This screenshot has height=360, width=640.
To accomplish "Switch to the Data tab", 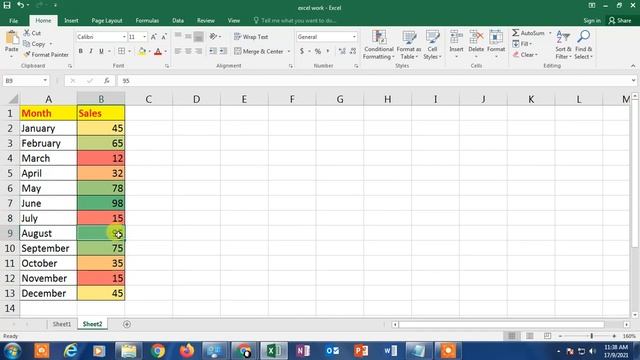I will [x=178, y=20].
